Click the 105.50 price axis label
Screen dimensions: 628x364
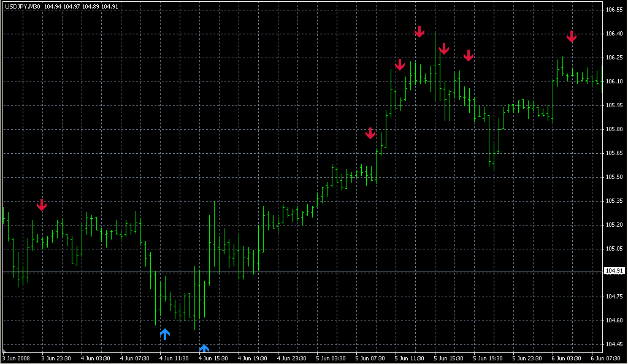pos(614,177)
